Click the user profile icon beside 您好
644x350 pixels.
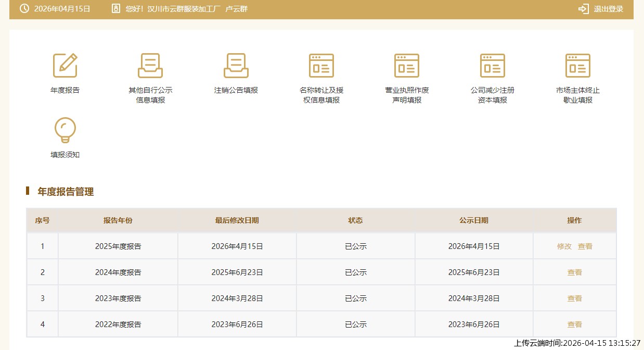[x=115, y=9]
